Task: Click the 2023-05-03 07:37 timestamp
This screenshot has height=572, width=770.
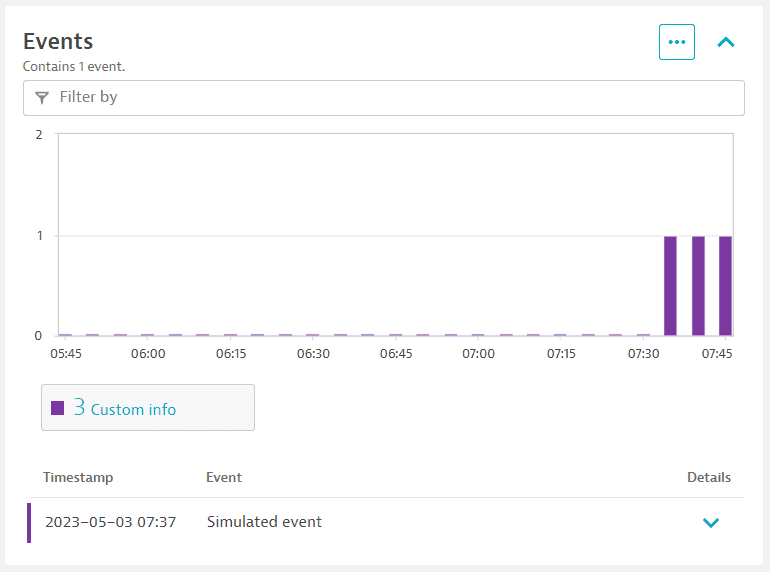Action: point(110,522)
